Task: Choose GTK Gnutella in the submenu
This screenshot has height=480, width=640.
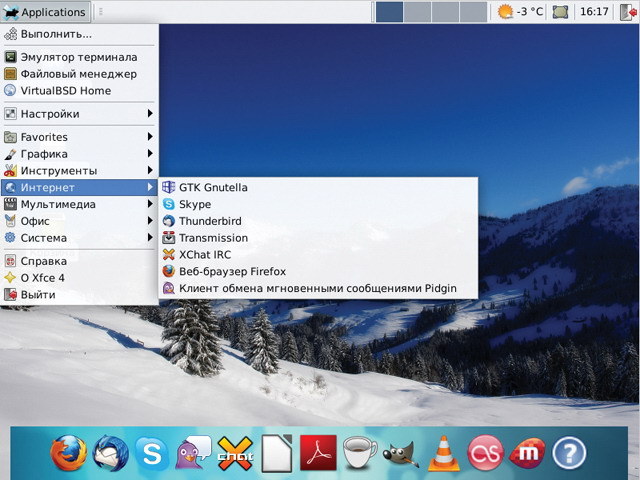Action: point(213,187)
